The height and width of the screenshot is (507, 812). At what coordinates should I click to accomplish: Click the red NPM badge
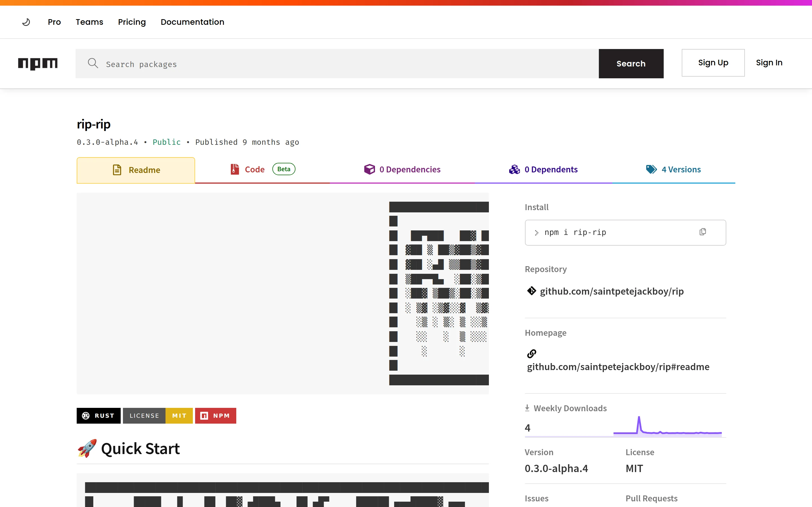pos(215,415)
